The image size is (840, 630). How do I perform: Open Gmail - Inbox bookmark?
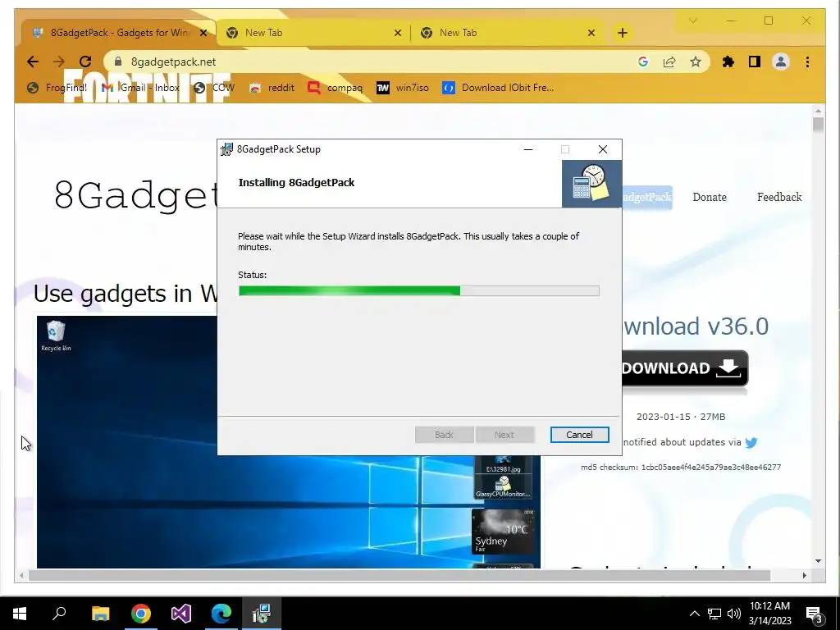140,87
